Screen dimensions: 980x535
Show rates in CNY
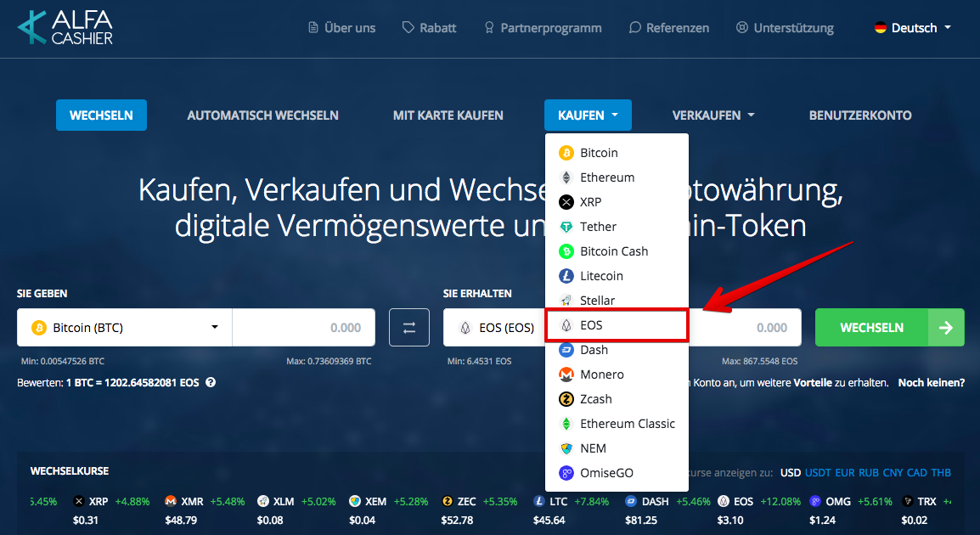coord(893,472)
